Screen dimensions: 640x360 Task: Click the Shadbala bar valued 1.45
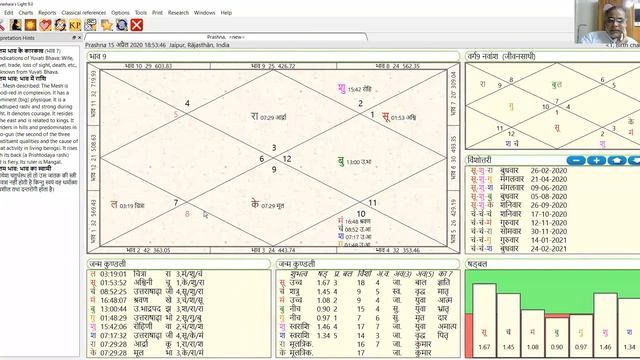[508, 325]
